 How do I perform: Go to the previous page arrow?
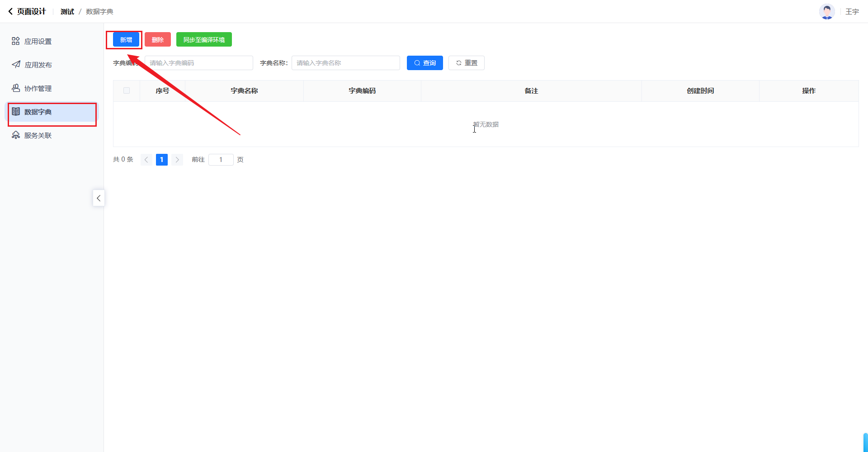point(146,160)
